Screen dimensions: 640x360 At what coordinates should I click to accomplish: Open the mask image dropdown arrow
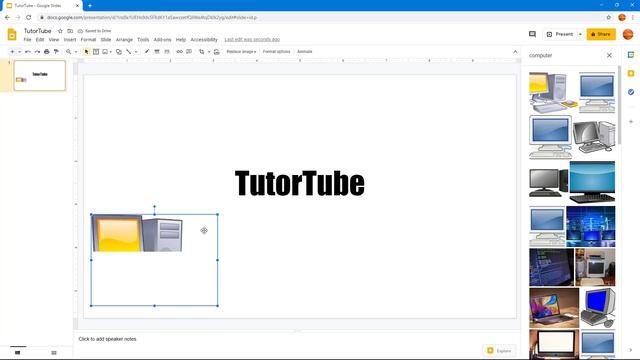coord(209,52)
